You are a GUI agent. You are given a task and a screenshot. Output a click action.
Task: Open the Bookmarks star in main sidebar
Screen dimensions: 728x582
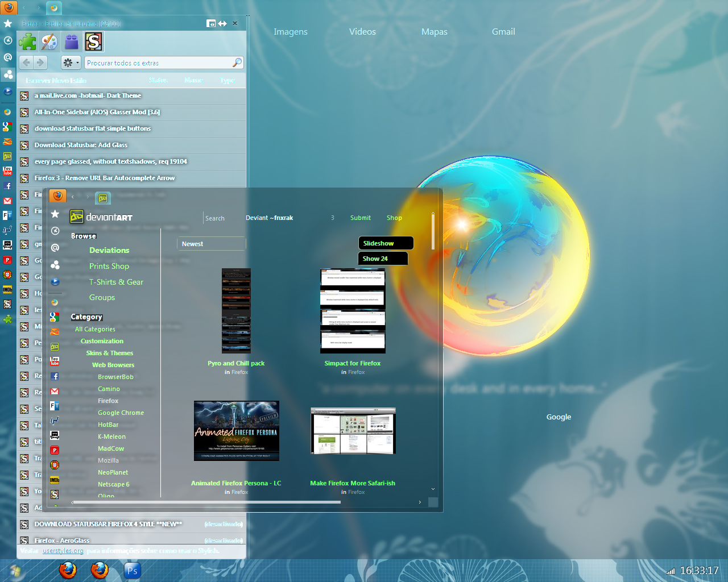pos(8,23)
